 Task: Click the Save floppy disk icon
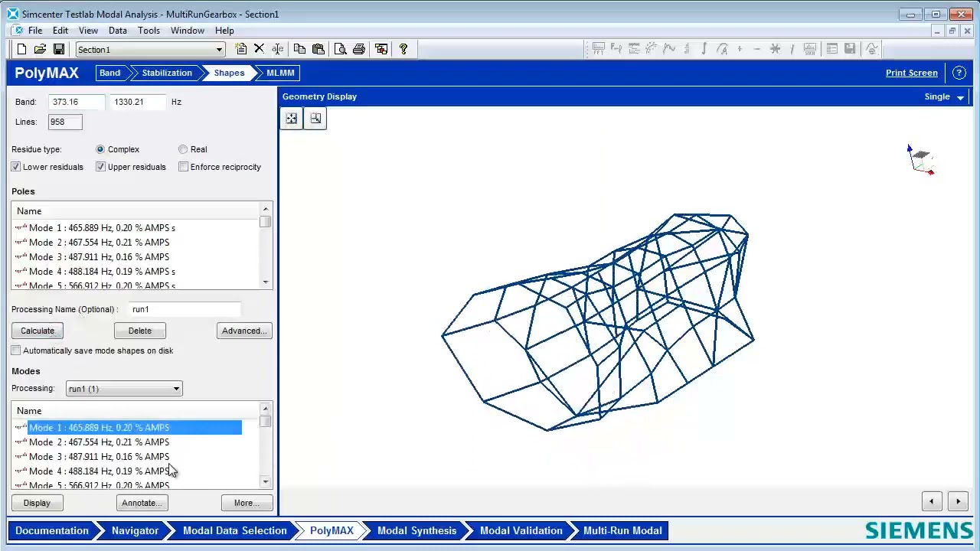pyautogui.click(x=58, y=49)
